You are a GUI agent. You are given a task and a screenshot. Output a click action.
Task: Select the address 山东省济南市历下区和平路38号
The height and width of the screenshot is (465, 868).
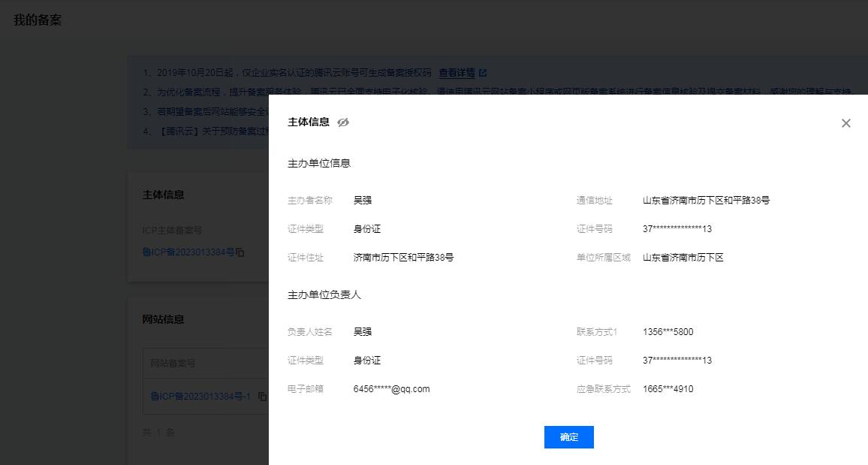706,201
